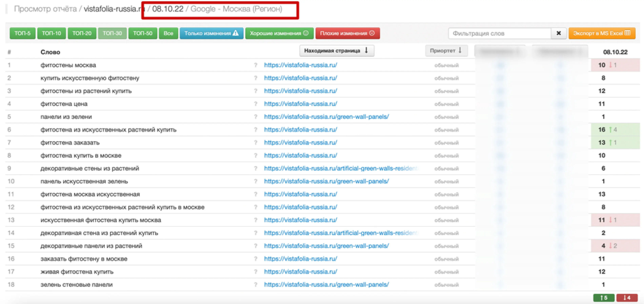Filter results by ТОП-50
Screen dimensions: 644x304
coord(143,33)
